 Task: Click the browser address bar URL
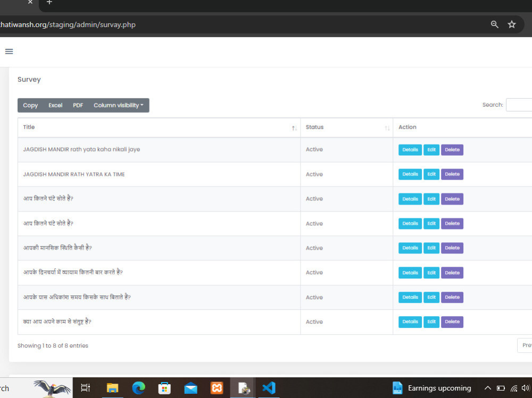pos(68,24)
